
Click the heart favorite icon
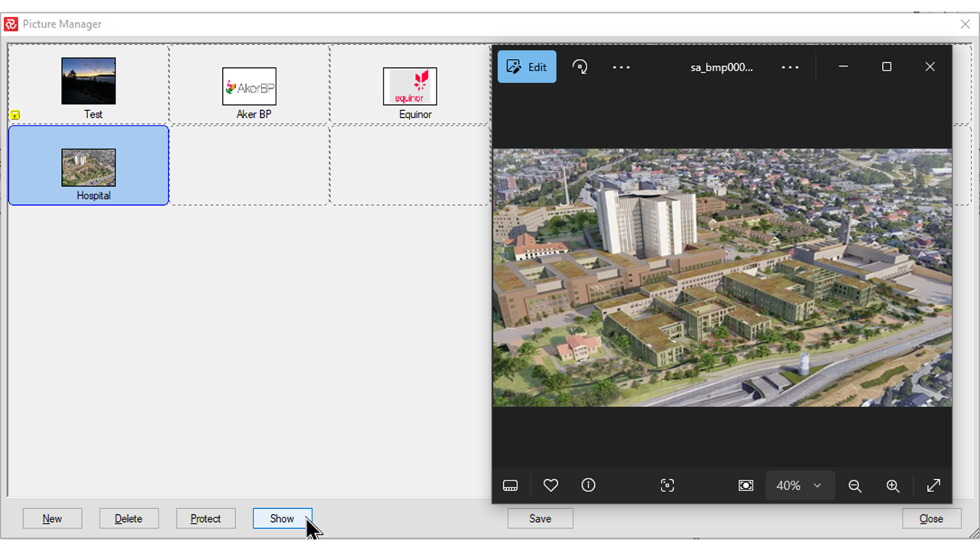coord(550,485)
